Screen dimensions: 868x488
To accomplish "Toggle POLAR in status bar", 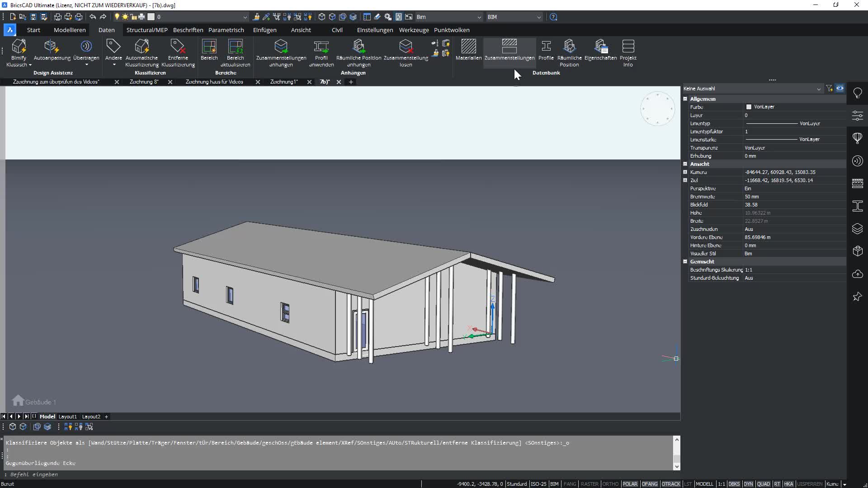I will (630, 484).
